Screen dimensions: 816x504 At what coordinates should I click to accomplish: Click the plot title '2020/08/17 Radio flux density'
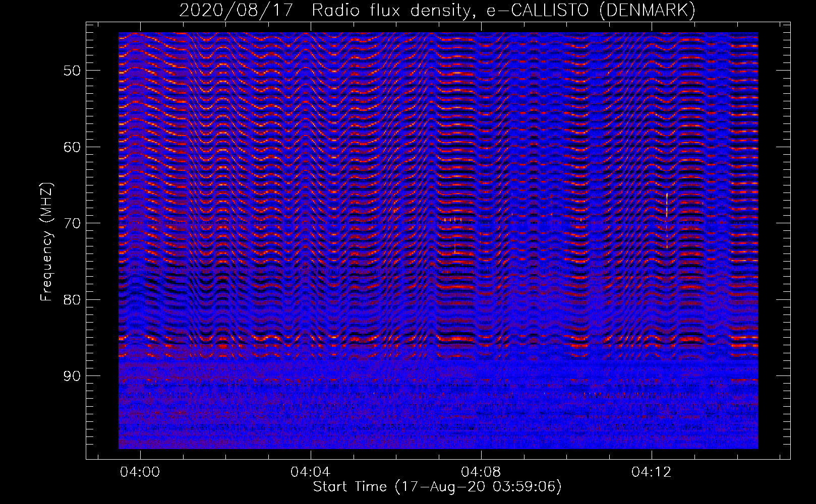(x=437, y=11)
